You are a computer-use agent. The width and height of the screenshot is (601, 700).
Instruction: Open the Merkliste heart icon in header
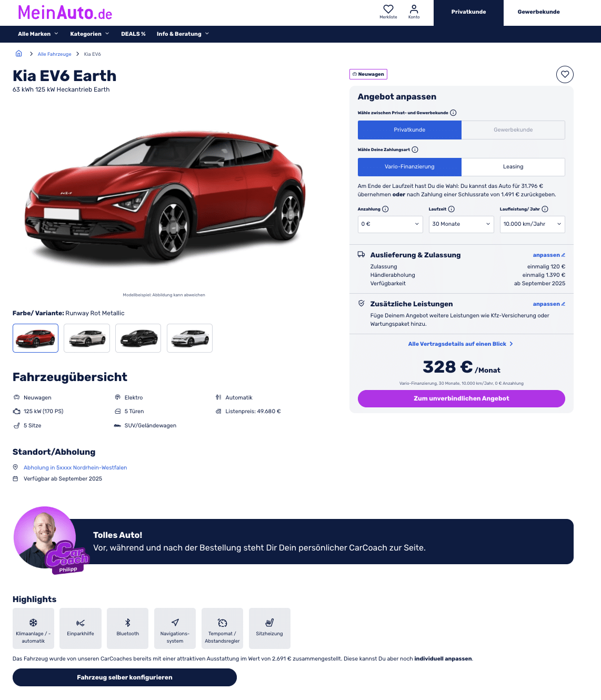[388, 9]
